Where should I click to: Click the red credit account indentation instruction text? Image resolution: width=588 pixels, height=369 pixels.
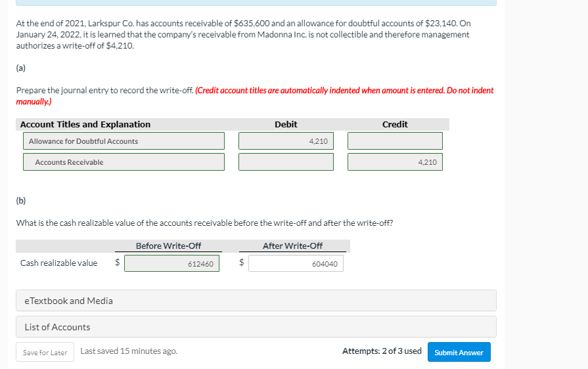[x=344, y=91]
